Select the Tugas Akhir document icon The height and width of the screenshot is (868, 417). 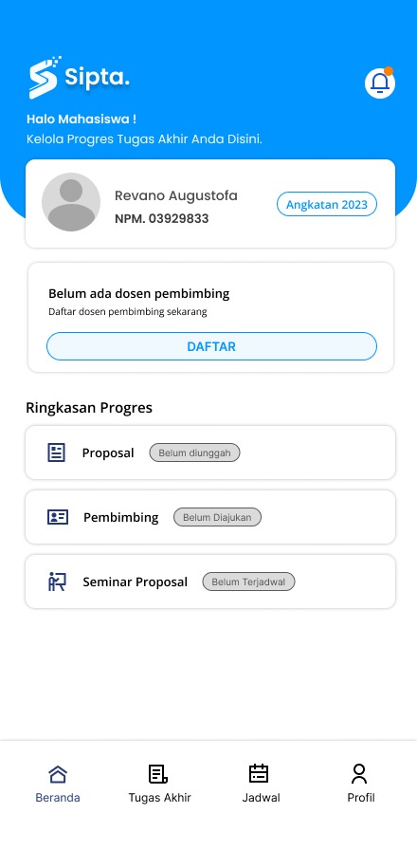158,774
